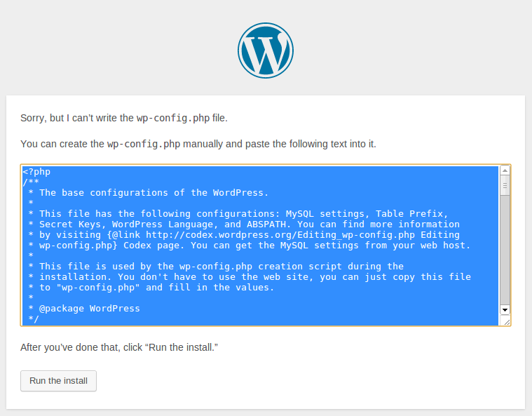The image size is (532, 416).
Task: Click the scrollbar thumb in the config textarea
Action: coord(505,185)
